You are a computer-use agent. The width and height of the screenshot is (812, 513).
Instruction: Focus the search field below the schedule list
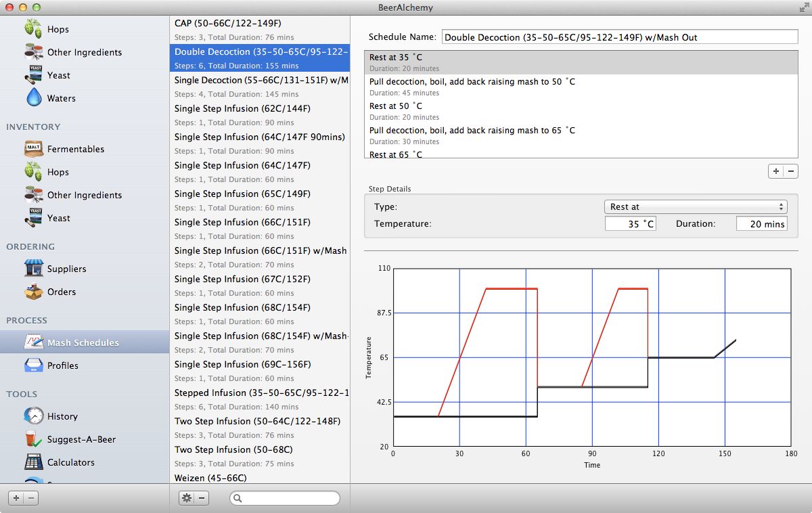[285, 498]
